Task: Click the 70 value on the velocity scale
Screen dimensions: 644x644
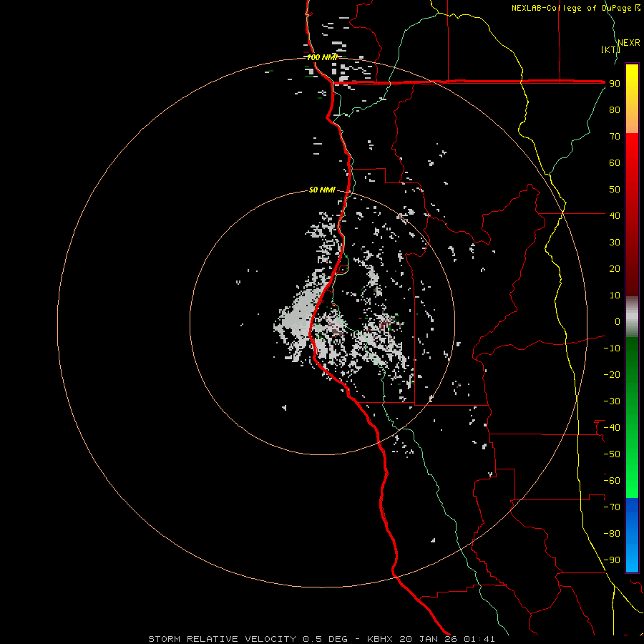Action: pyautogui.click(x=615, y=137)
